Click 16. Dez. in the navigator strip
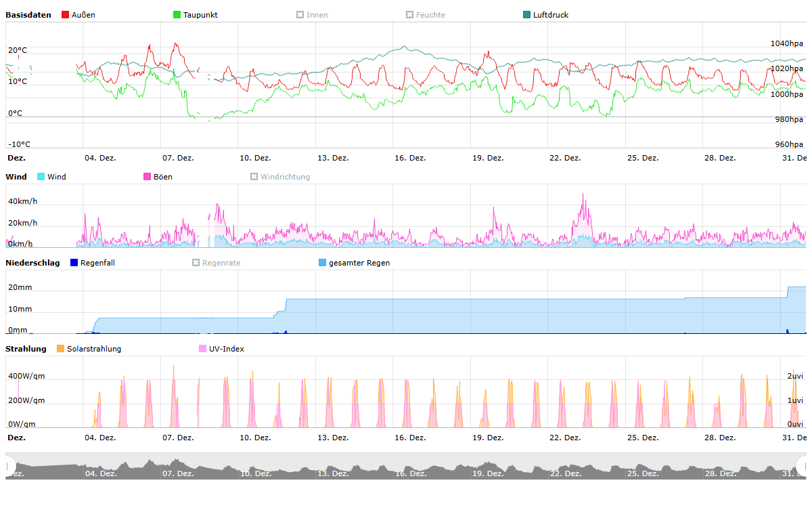Image resolution: width=812 pixels, height=508 pixels. tap(410, 473)
